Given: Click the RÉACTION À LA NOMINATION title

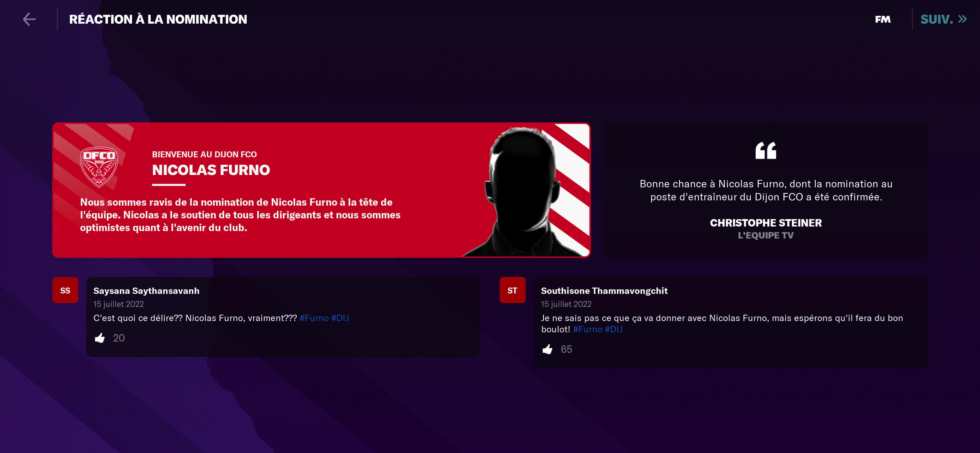Looking at the screenshot, I should click(158, 19).
